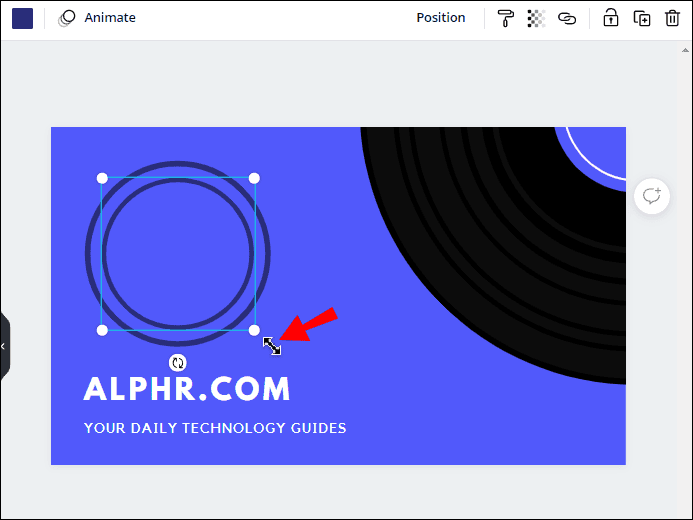Image resolution: width=693 pixels, height=520 pixels.
Task: Expand the collapsed left side panel
Action: click(4, 346)
